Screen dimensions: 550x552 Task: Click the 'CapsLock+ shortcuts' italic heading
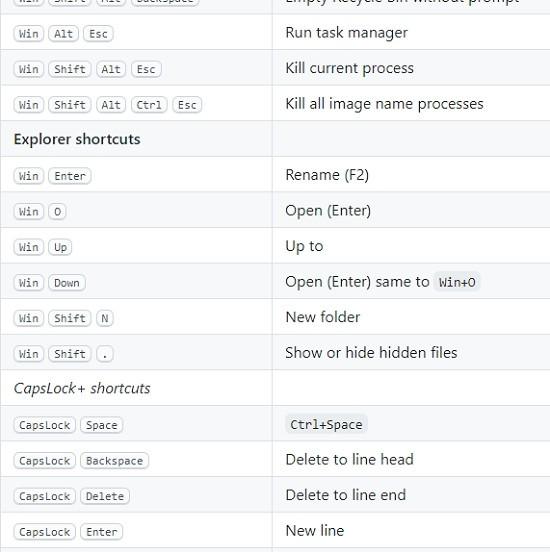(x=82, y=388)
